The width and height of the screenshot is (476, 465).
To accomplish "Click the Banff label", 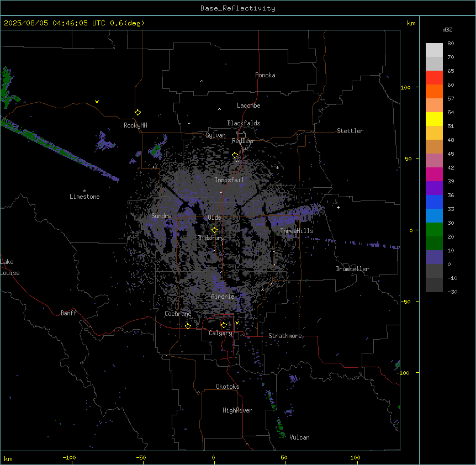I will (68, 313).
